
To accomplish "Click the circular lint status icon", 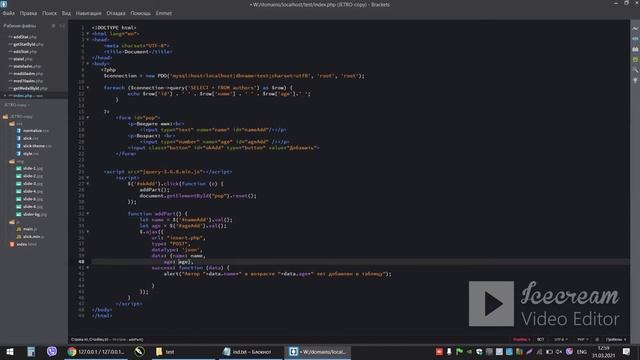I will coord(597,340).
